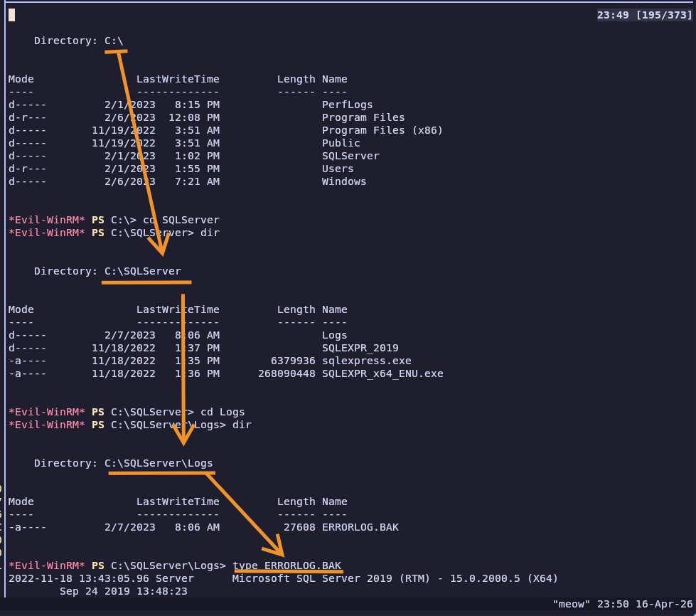
Task: Click the SQLEXPR_x64_ENU.exe file name
Action: pos(382,374)
